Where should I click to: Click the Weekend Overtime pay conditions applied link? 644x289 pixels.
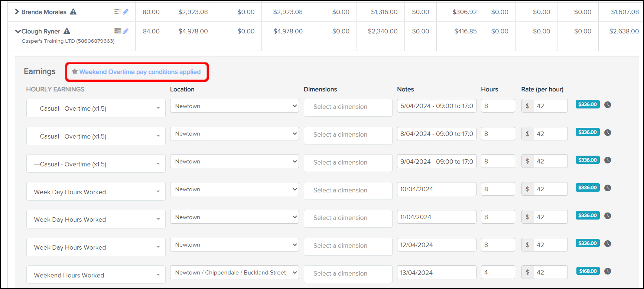(x=140, y=72)
